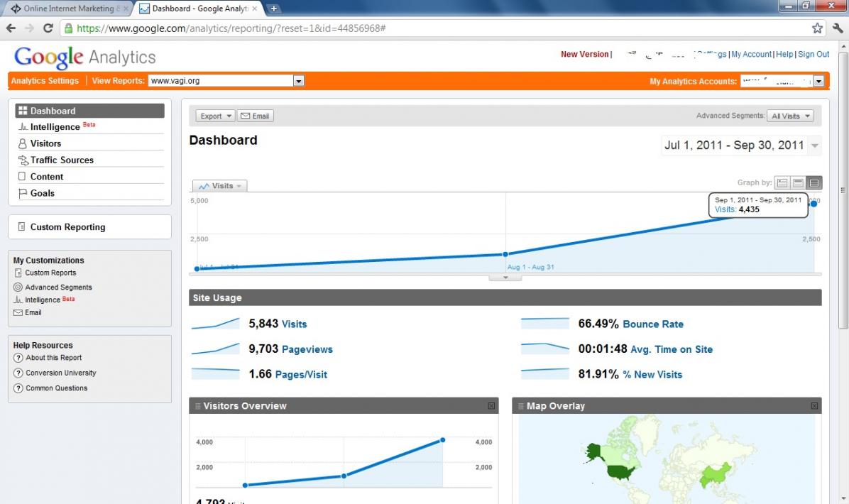The height and width of the screenshot is (504, 849).
Task: Open the Bounce Rate report link
Action: (653, 324)
